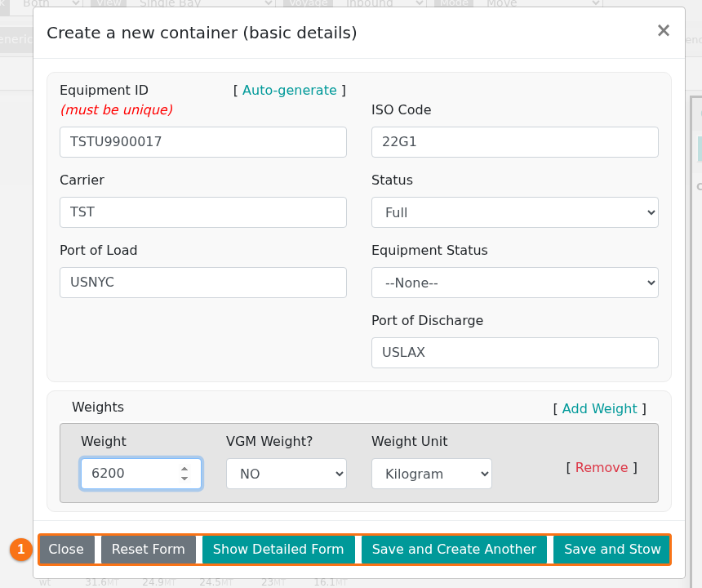The height and width of the screenshot is (588, 702).
Task: Open the VGM Weight? dropdown showing NO
Action: 286,474
